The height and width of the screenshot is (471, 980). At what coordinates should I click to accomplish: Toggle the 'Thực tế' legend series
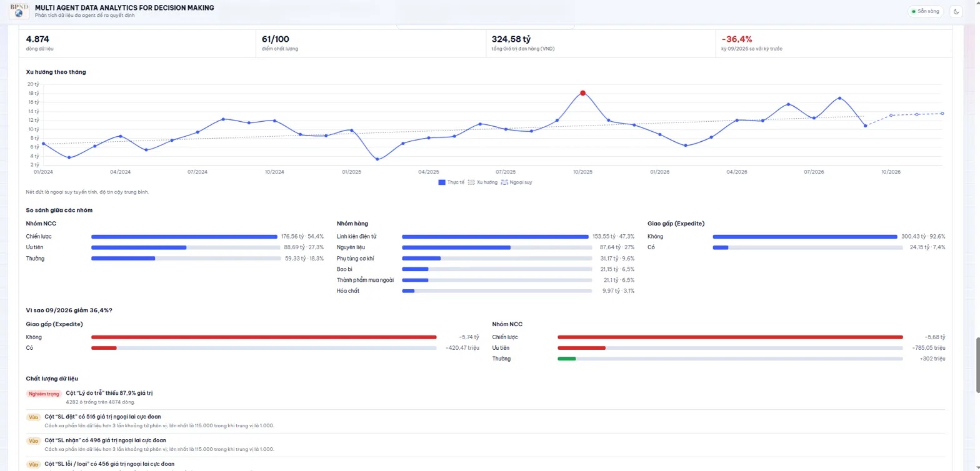[x=451, y=182]
